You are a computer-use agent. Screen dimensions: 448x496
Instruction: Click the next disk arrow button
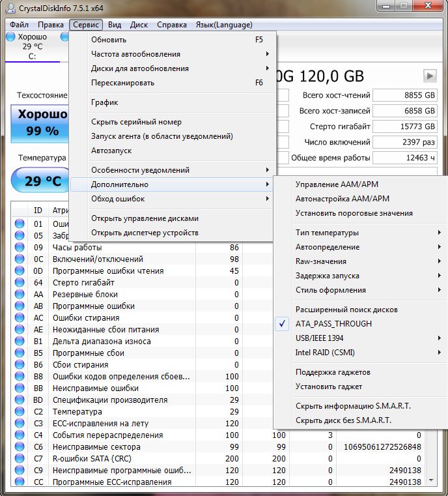[430, 76]
